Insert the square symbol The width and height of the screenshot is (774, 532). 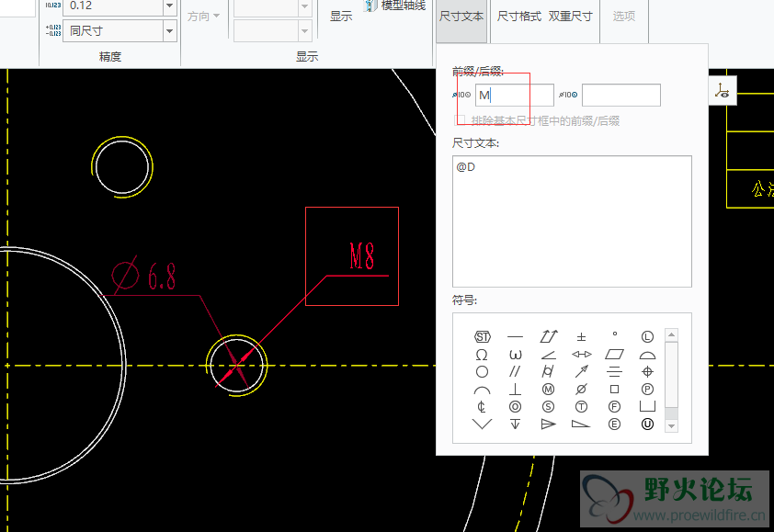pos(614,390)
